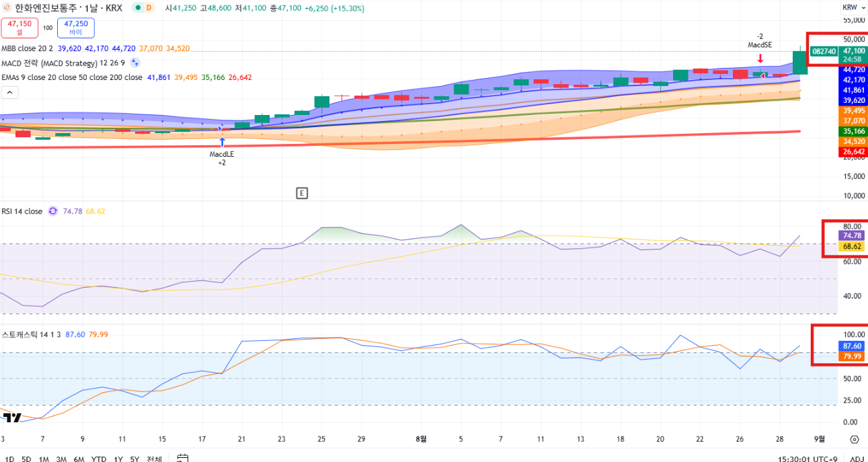Click the Hanwha Engine symbol logo icon

[x=7, y=8]
